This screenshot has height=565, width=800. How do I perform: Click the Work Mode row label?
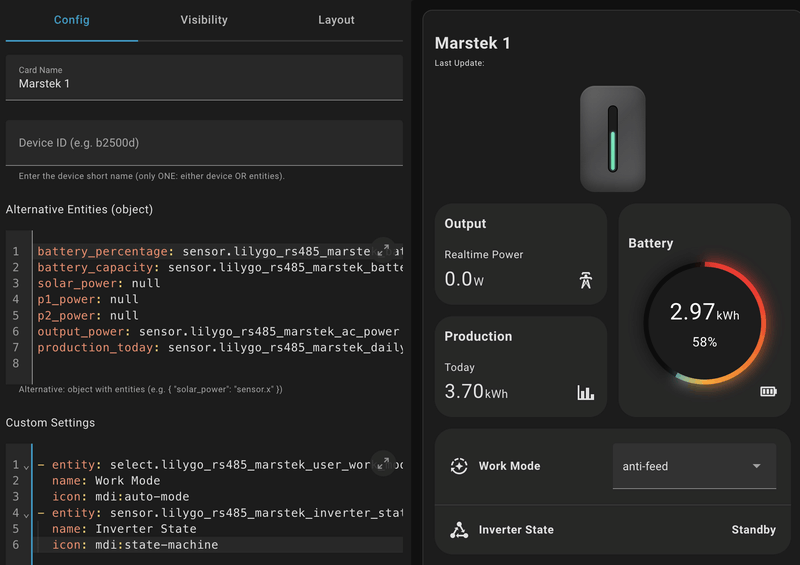coord(509,466)
